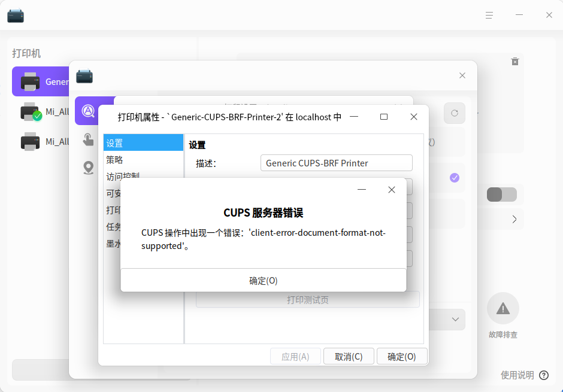Viewport: 563px width, 392px height.
Task: Click the 打印机 heading in the sidebar
Action: coord(26,53)
